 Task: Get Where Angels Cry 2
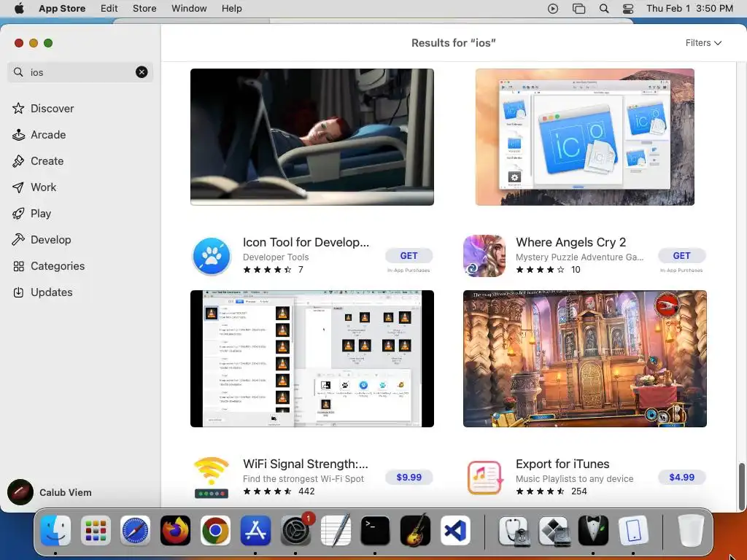pos(681,256)
